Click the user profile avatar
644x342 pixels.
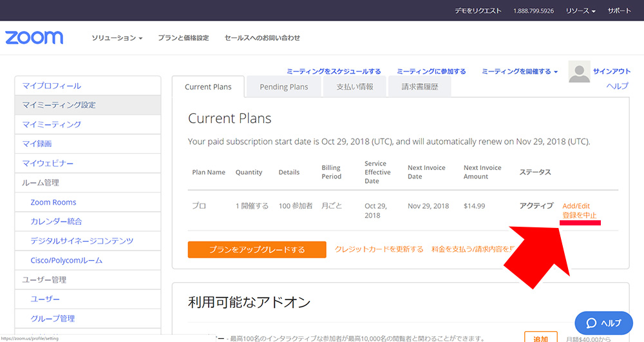[579, 72]
